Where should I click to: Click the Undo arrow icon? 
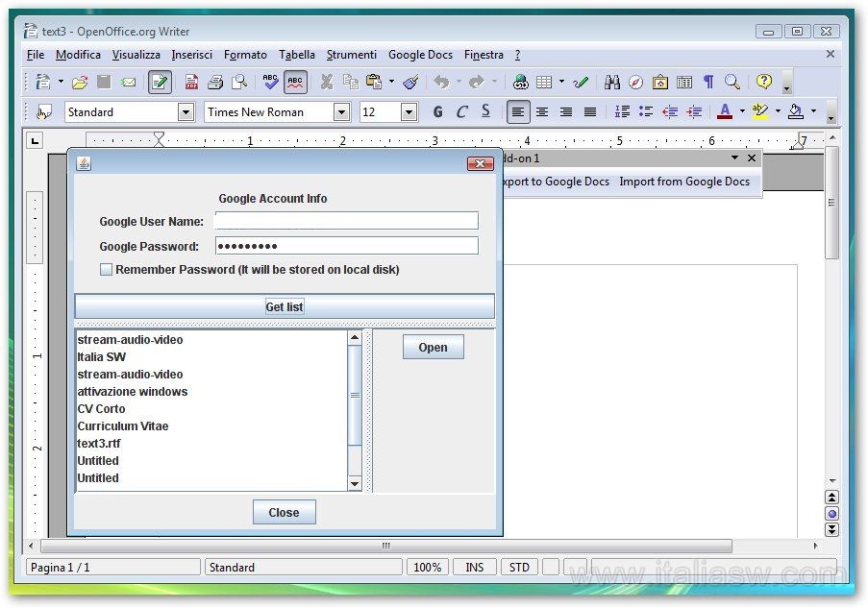click(441, 83)
